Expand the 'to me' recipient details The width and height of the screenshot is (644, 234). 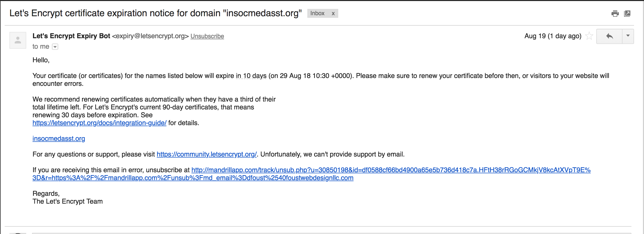55,47
